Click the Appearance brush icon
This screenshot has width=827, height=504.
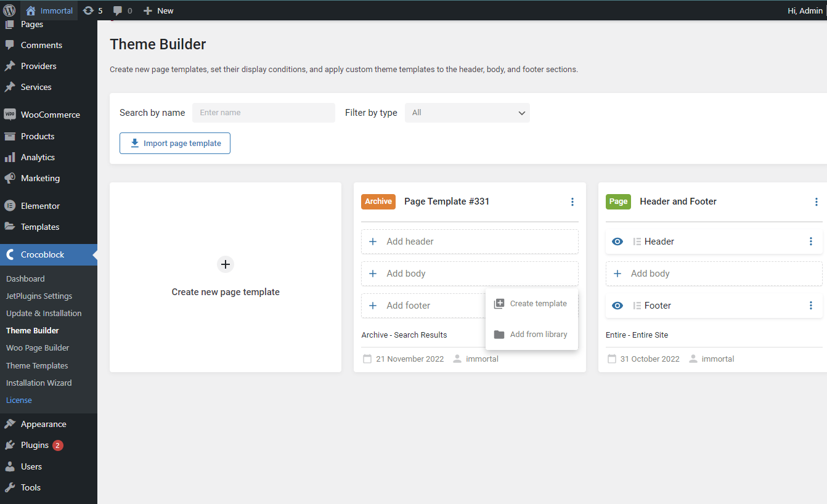[10, 424]
